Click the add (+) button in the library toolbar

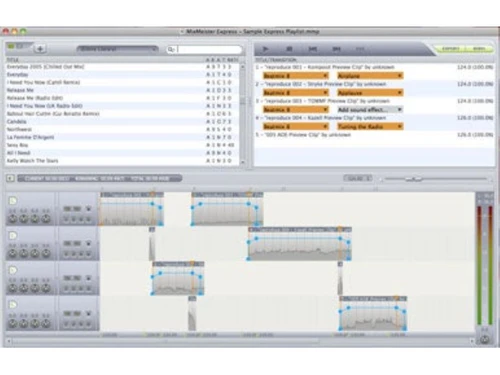40,49
